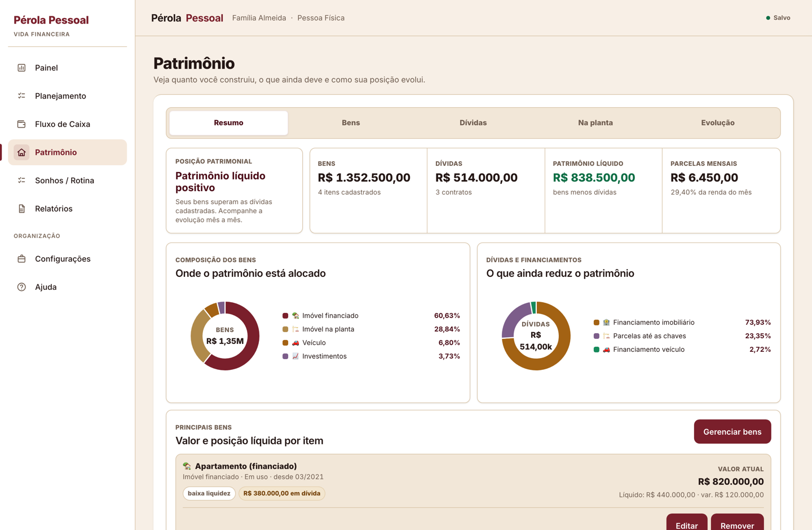812x530 pixels.
Task: Click the crane emoji beside Parcelas até as chaves
Action: [x=606, y=336]
